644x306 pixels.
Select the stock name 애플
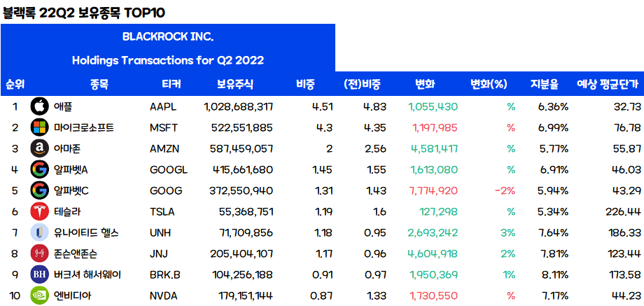63,107
